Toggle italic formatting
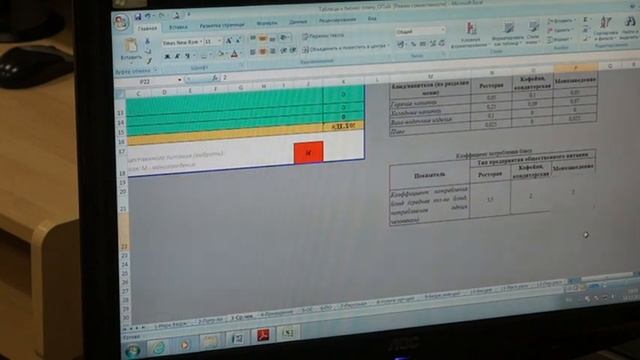640x360 pixels. pos(177,56)
